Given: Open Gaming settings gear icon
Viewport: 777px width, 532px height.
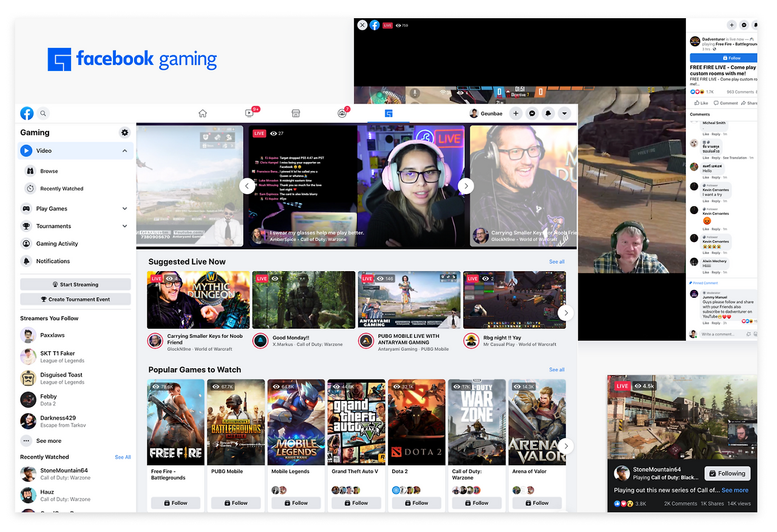Looking at the screenshot, I should (x=125, y=133).
